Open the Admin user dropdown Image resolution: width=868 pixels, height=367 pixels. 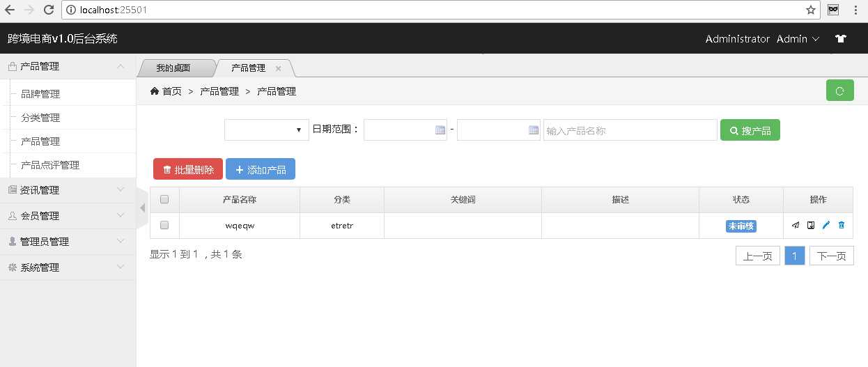798,39
